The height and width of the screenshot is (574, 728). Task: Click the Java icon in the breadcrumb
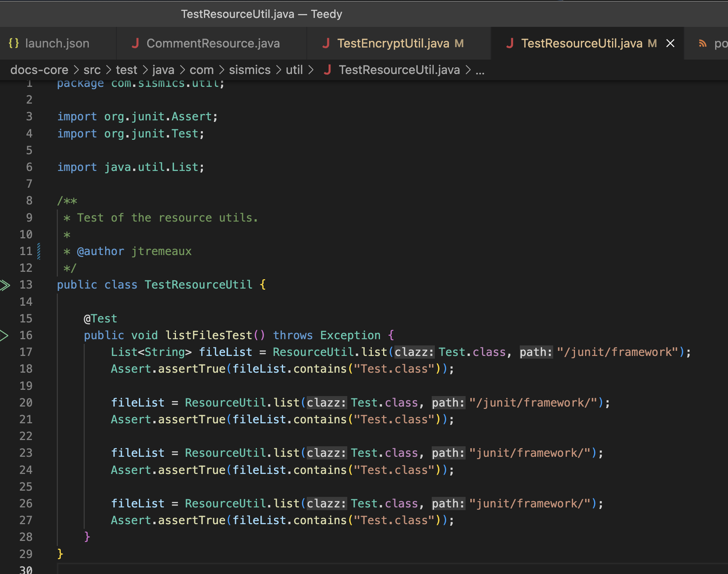[x=327, y=70]
